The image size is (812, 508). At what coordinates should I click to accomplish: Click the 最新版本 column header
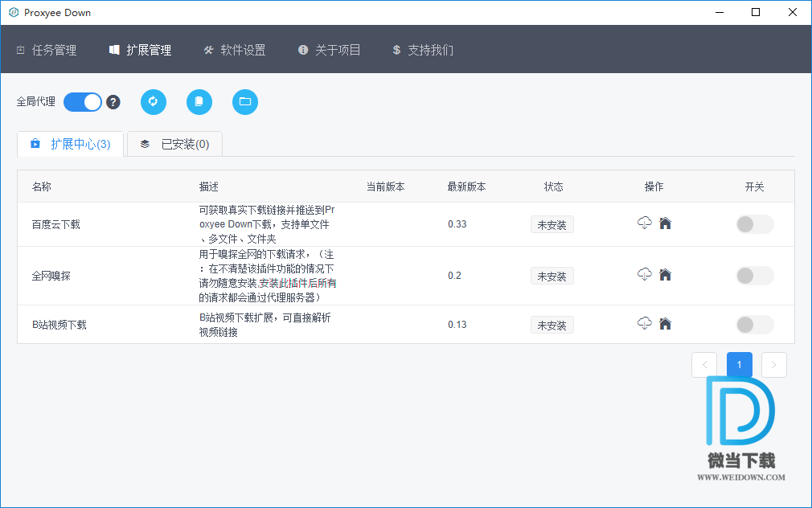[466, 186]
